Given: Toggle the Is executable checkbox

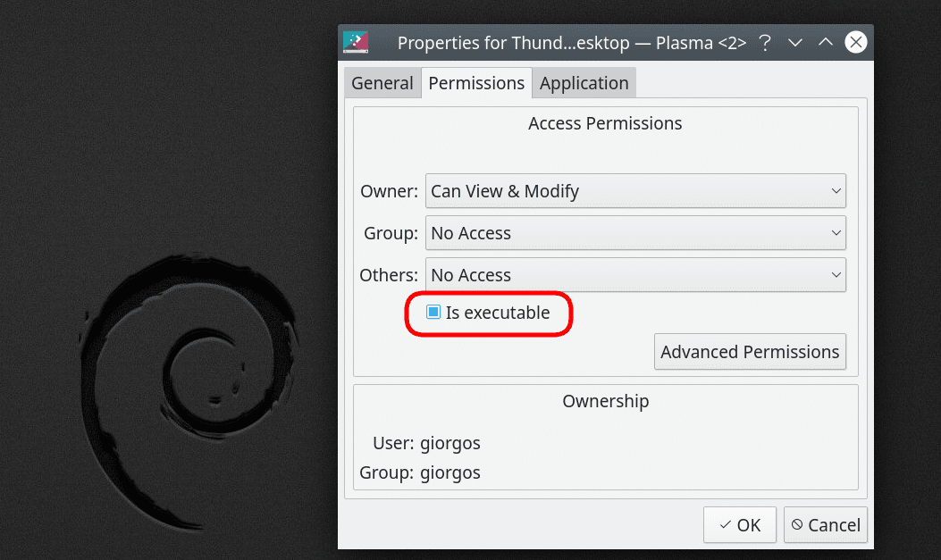Looking at the screenshot, I should 433,312.
